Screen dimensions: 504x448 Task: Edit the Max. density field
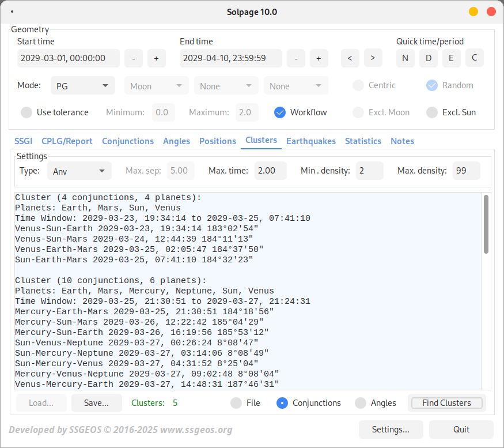(x=467, y=171)
